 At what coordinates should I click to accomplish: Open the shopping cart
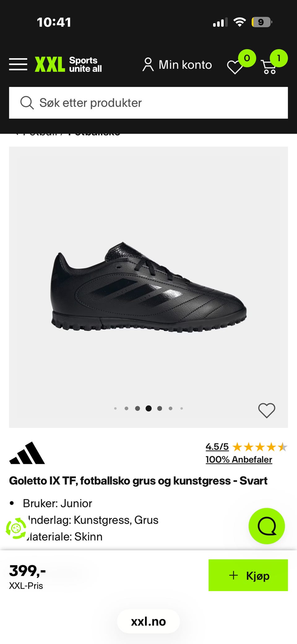coord(269,67)
